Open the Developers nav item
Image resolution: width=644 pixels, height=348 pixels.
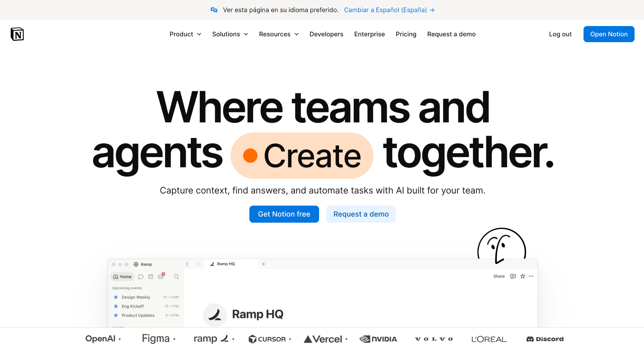[326, 34]
